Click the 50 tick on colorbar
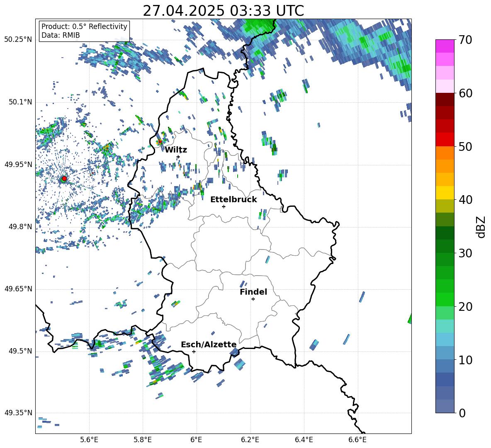The image size is (491, 448). [x=465, y=146]
